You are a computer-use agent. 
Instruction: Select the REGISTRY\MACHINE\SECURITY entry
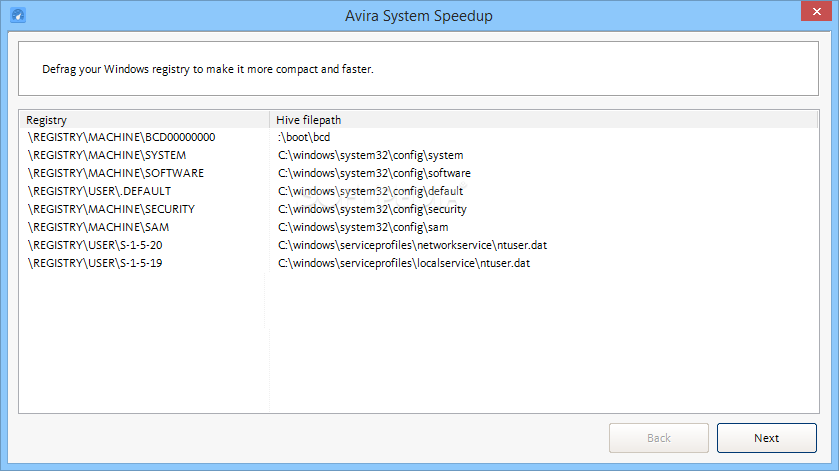[111, 209]
